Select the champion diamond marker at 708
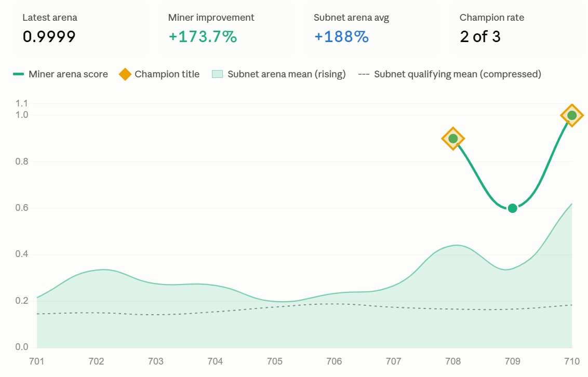The image size is (588, 377). 453,139
